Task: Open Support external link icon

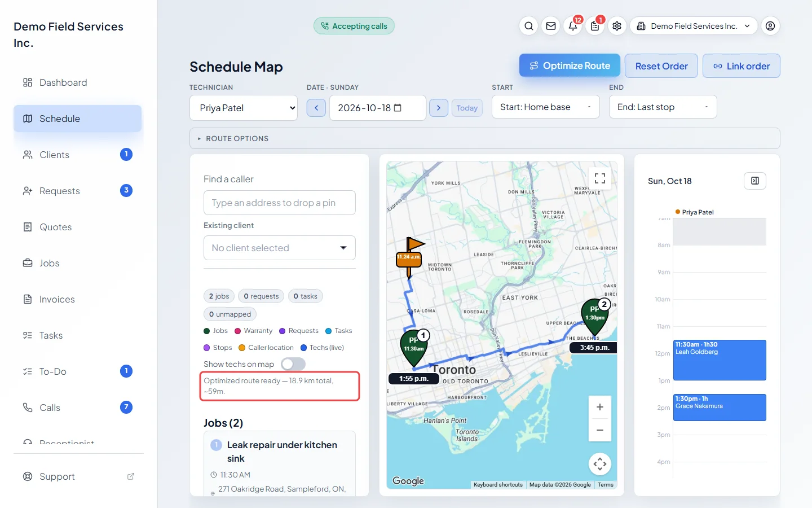Action: point(131,476)
